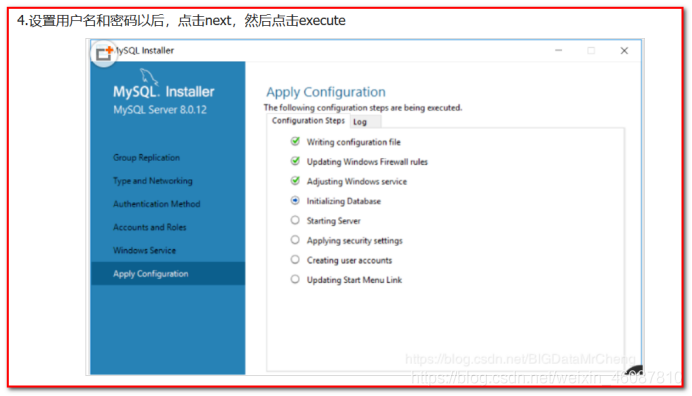Click the green check beside Adjusting Windows service
Screen dimensions: 692x396
point(295,181)
